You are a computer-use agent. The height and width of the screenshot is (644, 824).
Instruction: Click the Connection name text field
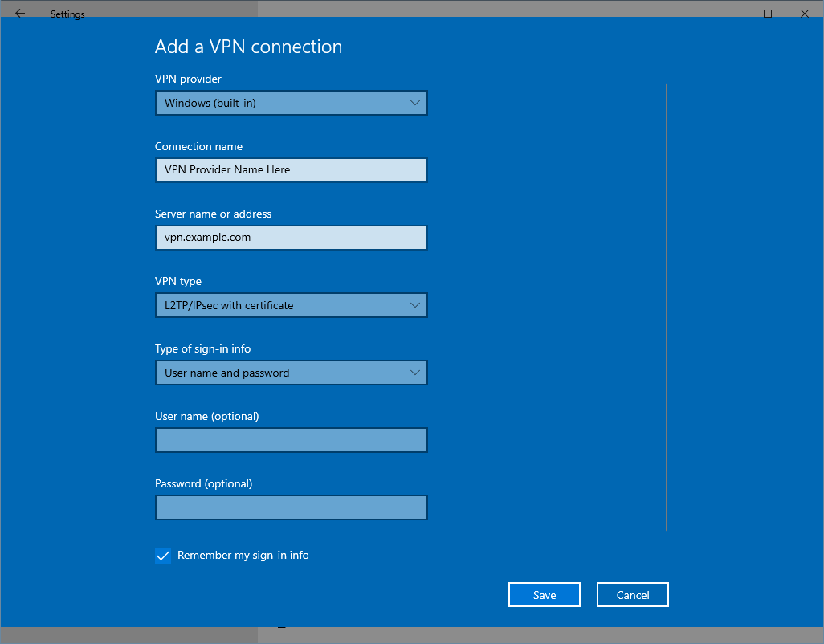tap(291, 170)
